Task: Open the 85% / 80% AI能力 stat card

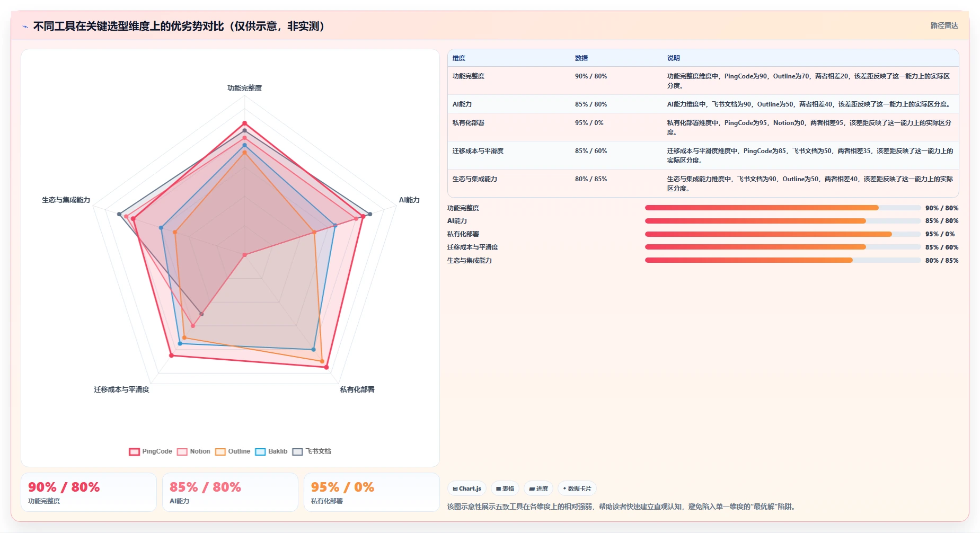Action: click(230, 492)
